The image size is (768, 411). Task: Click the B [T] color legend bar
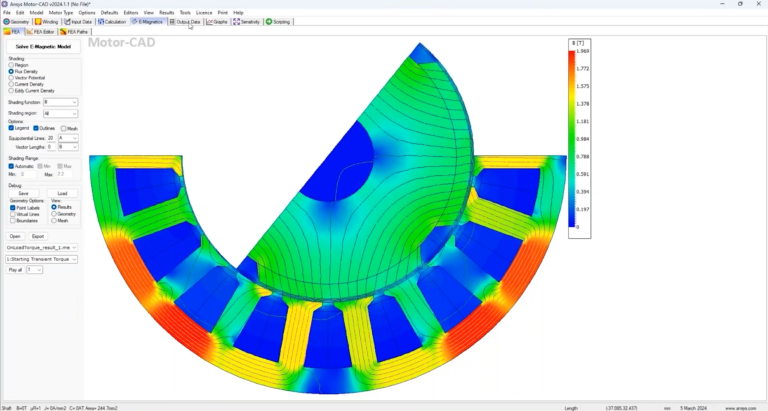tap(572, 139)
